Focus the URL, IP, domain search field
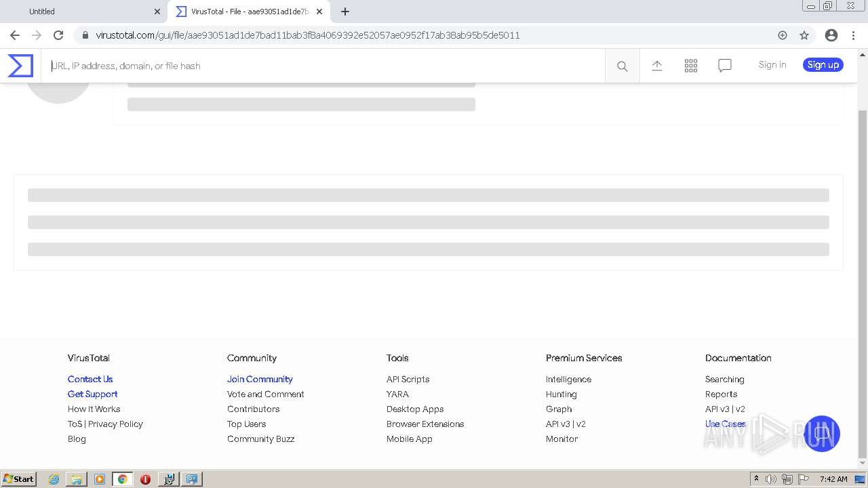 pos(323,66)
